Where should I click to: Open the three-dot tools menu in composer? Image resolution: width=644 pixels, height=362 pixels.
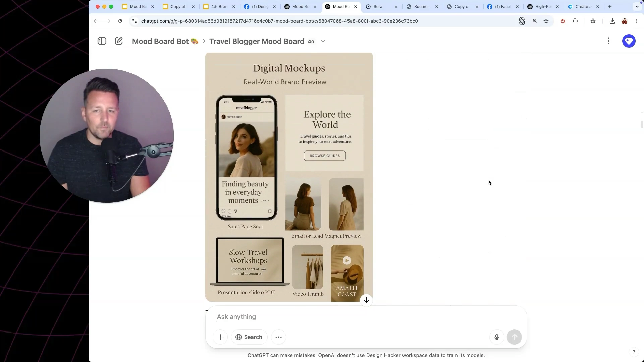pyautogui.click(x=278, y=337)
